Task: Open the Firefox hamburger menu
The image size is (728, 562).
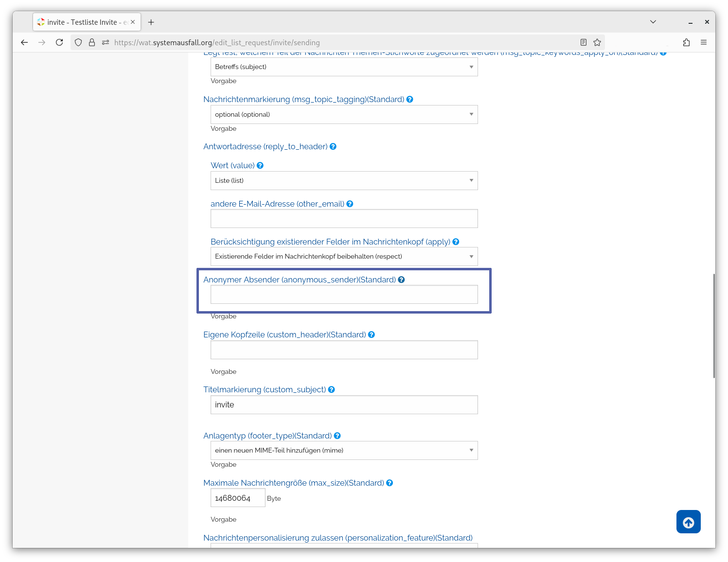Action: click(x=704, y=42)
